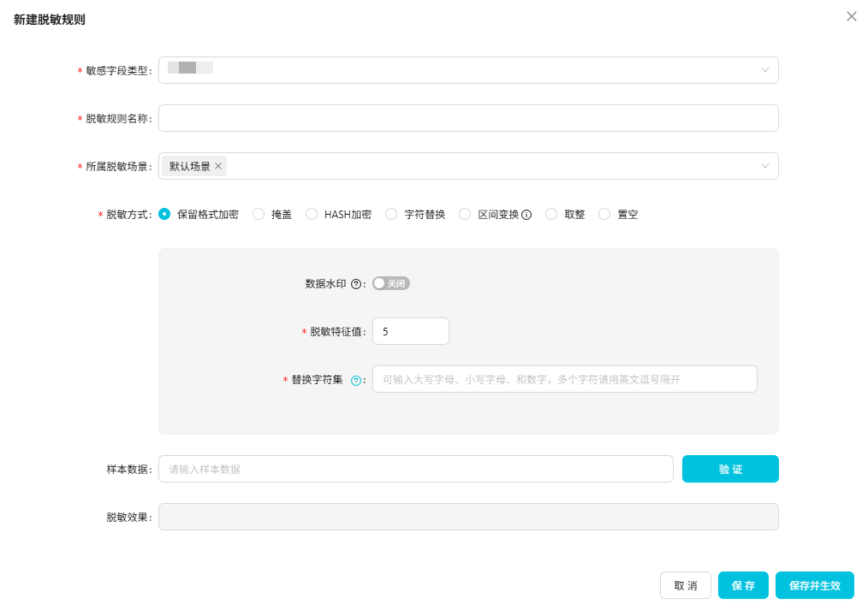Select the 取整 radio option

pos(551,214)
